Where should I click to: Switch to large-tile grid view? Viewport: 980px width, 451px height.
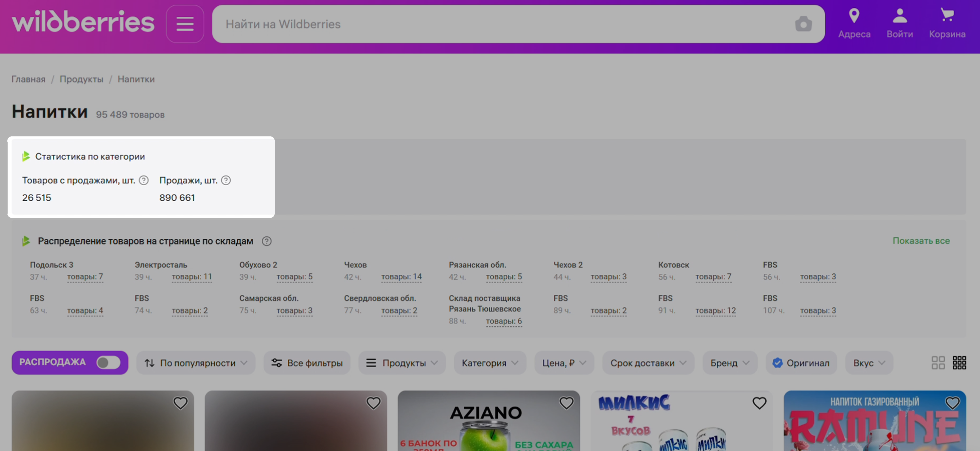(x=938, y=363)
